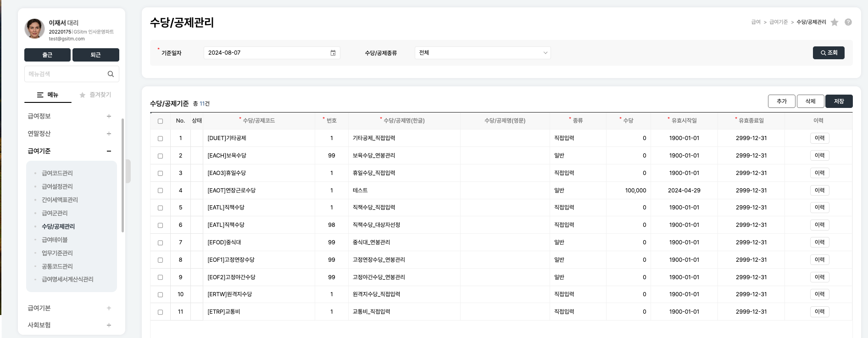Screen dimensions: 868x338
Task: Open the 수당/공제종류 dropdown
Action: 483,53
